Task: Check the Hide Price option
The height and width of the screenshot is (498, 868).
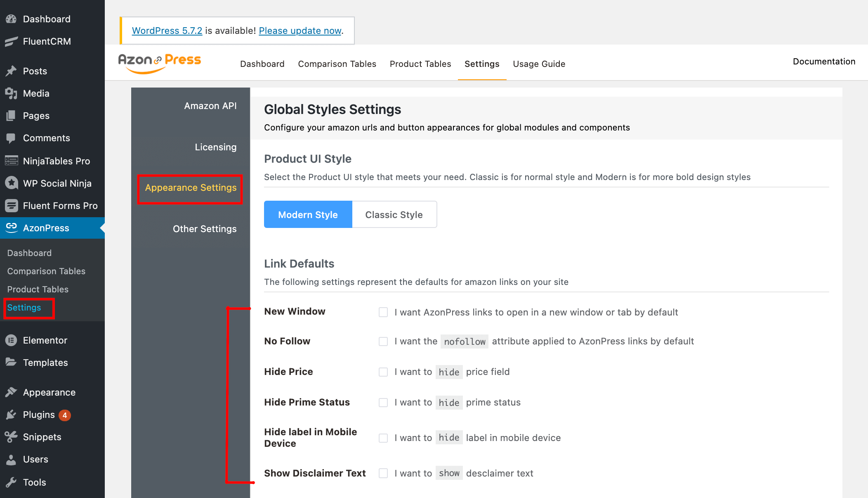Action: (x=383, y=372)
